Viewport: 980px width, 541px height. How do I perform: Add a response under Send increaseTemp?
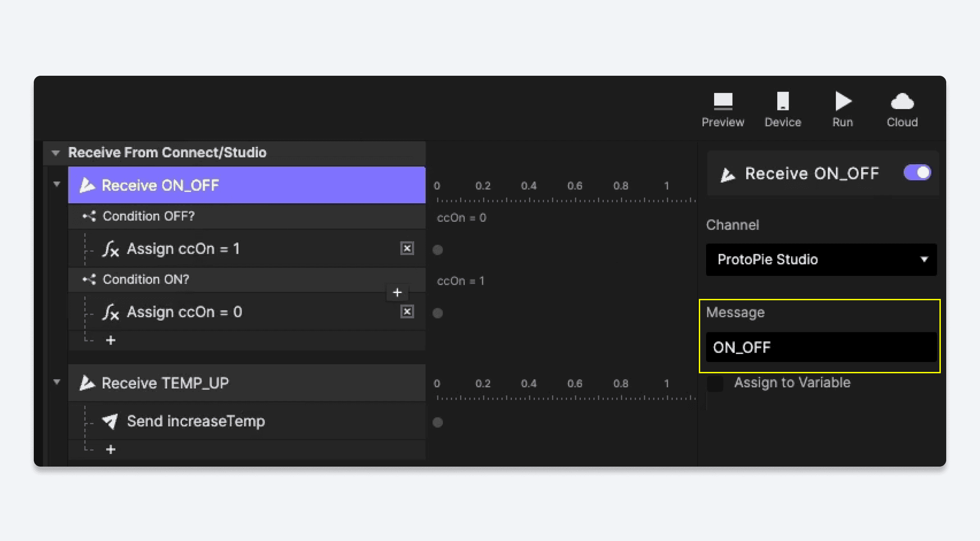pos(111,449)
